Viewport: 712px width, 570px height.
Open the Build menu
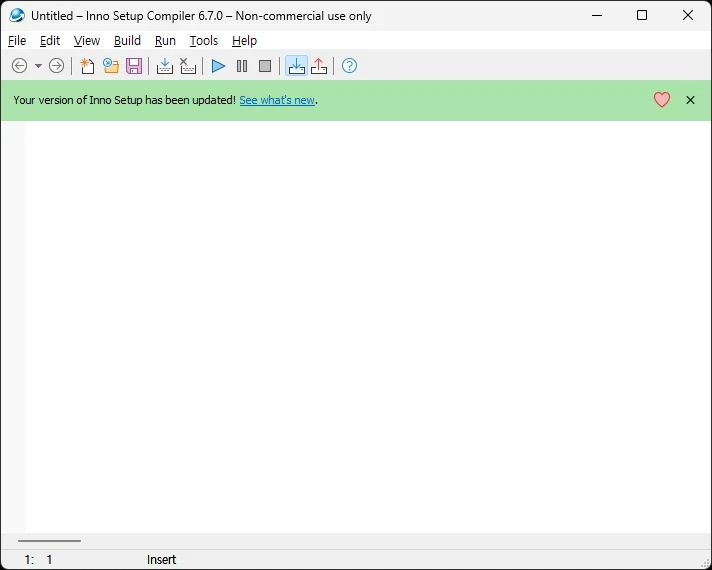pyautogui.click(x=127, y=41)
